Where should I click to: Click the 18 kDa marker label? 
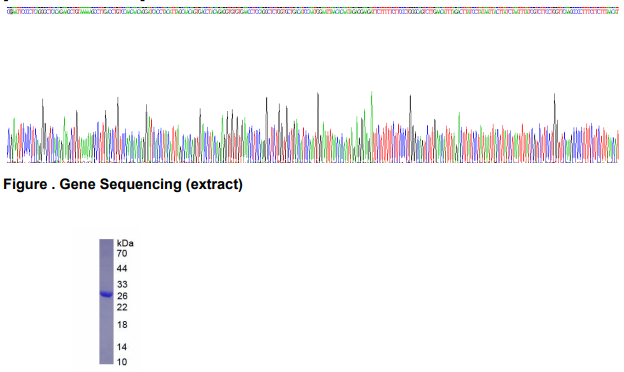(x=122, y=325)
